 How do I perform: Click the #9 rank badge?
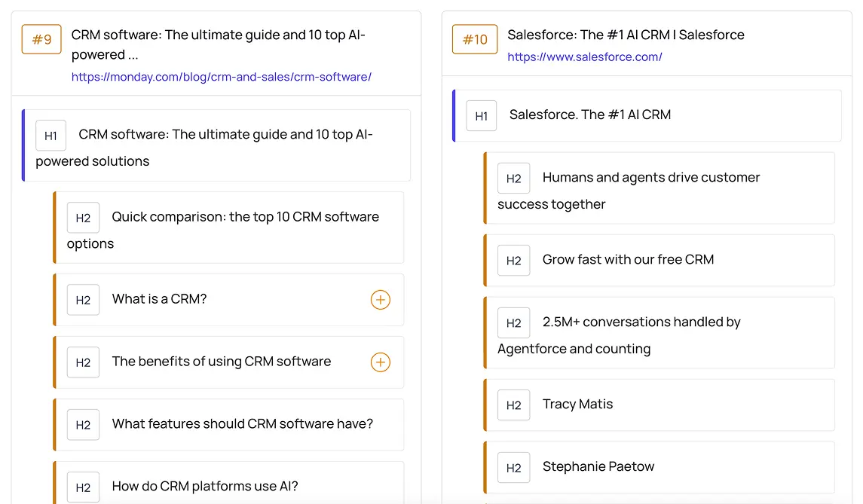41,39
